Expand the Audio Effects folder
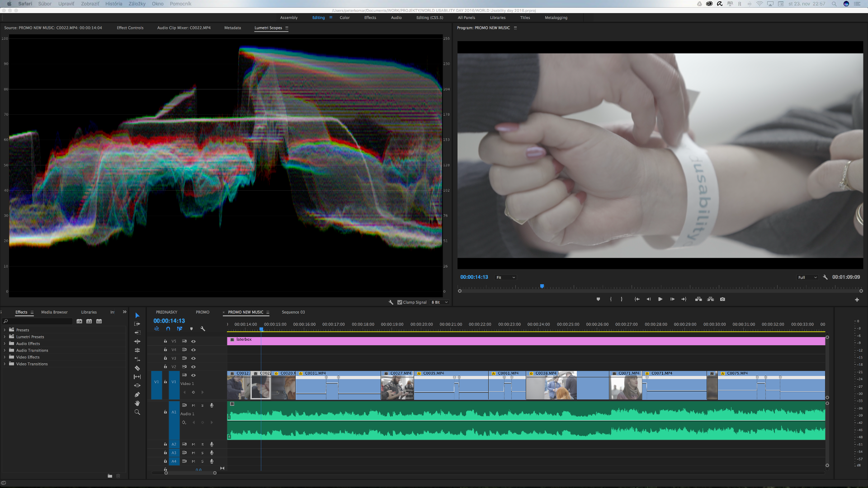The image size is (868, 488). click(x=5, y=343)
